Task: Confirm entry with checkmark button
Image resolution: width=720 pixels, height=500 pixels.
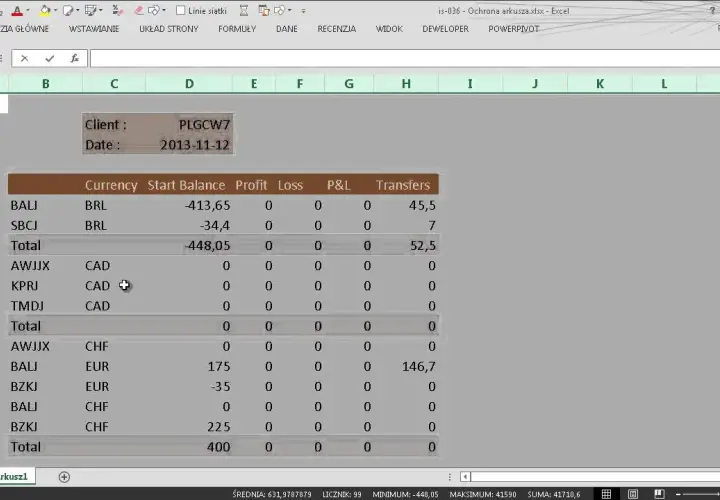Action: click(50, 58)
